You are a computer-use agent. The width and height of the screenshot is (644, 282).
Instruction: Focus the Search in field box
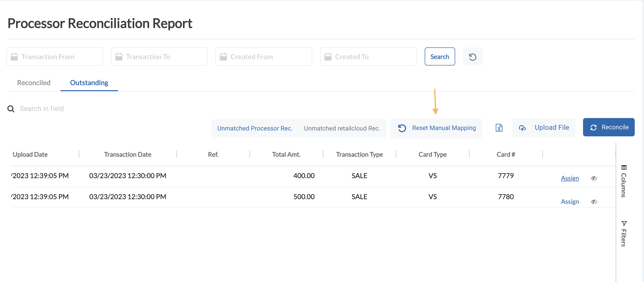(42, 109)
